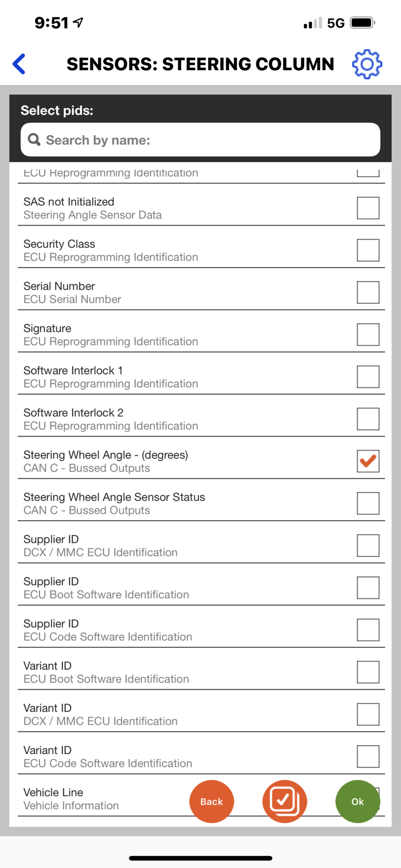Tap the search magnifier icon
The width and height of the screenshot is (401, 868).
coord(34,140)
